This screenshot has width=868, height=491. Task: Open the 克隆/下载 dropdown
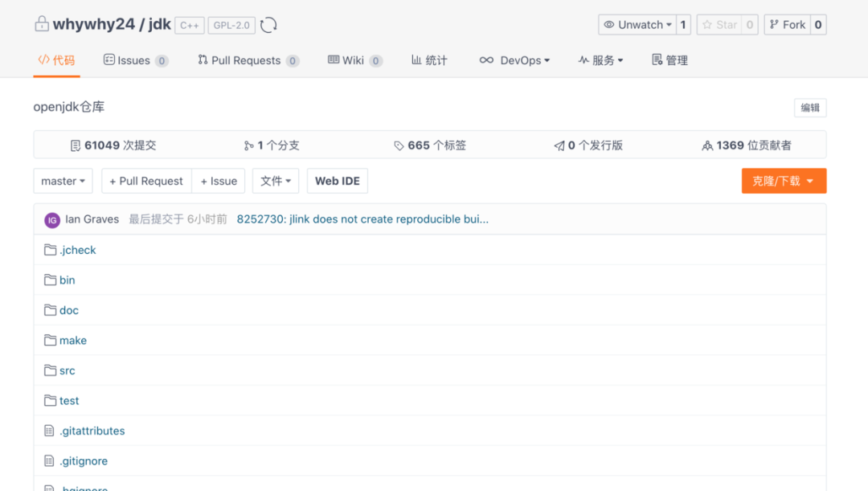784,181
